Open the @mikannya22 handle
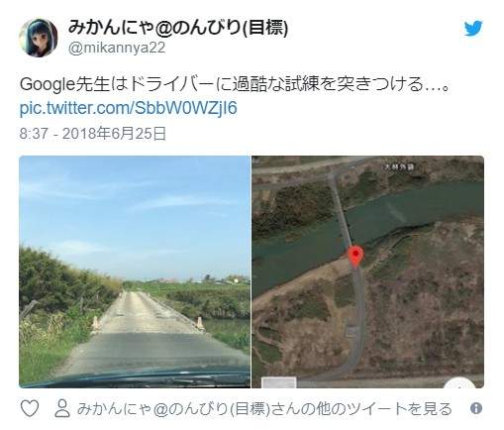This screenshot has height=430, width=504. pos(117,49)
